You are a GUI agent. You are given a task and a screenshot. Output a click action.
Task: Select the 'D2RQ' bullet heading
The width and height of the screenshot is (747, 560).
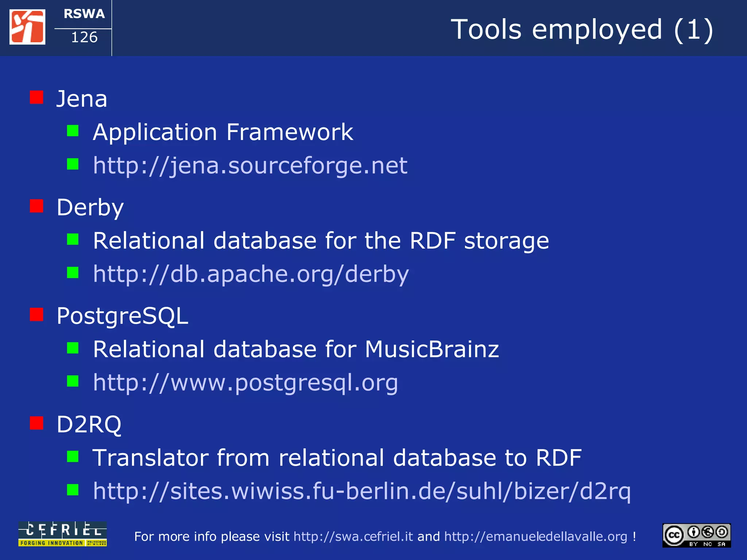[x=89, y=424]
